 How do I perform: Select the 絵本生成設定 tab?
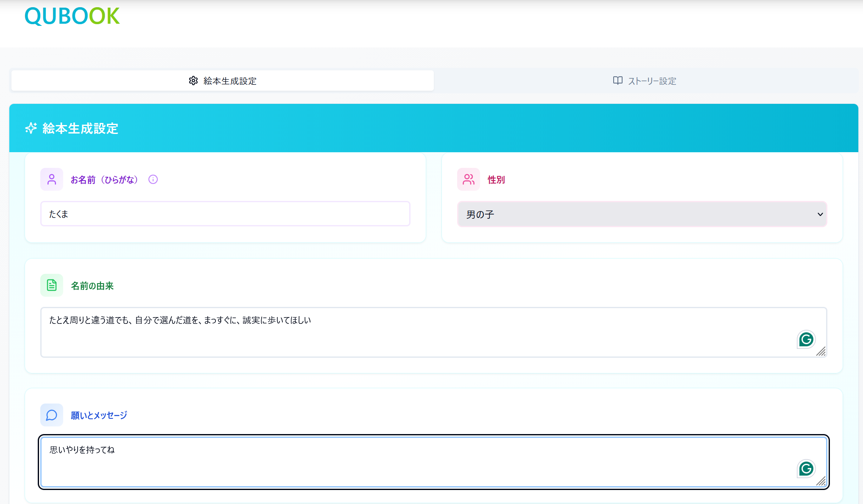(223, 81)
